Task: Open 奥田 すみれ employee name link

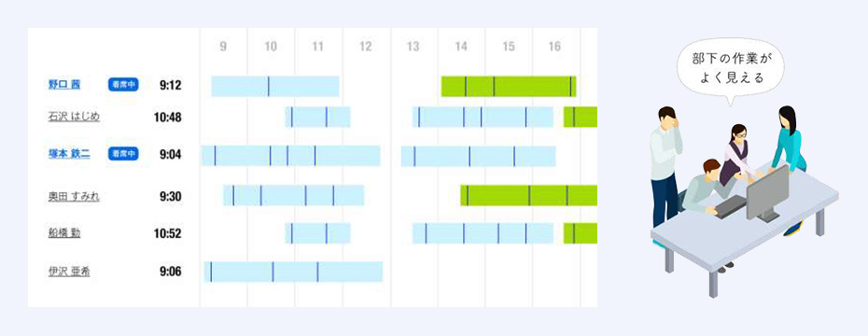Action: pyautogui.click(x=74, y=197)
